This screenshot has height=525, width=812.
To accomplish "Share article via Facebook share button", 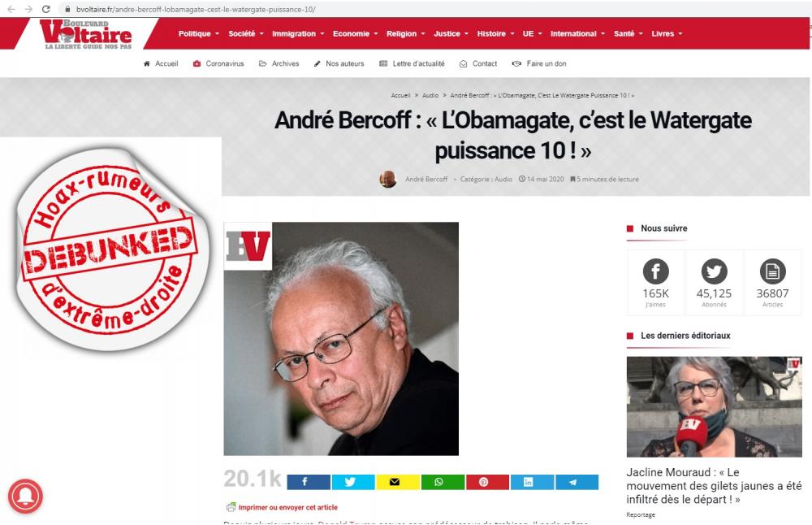I will click(x=308, y=482).
